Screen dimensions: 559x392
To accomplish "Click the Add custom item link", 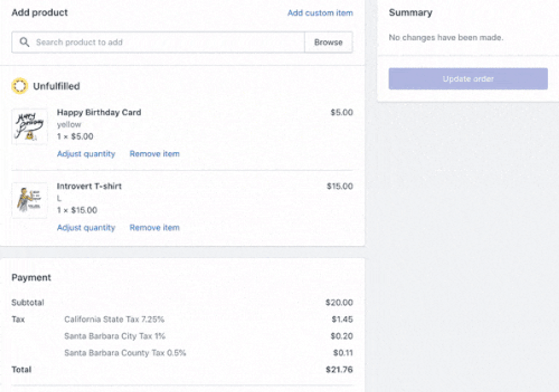I will [320, 13].
